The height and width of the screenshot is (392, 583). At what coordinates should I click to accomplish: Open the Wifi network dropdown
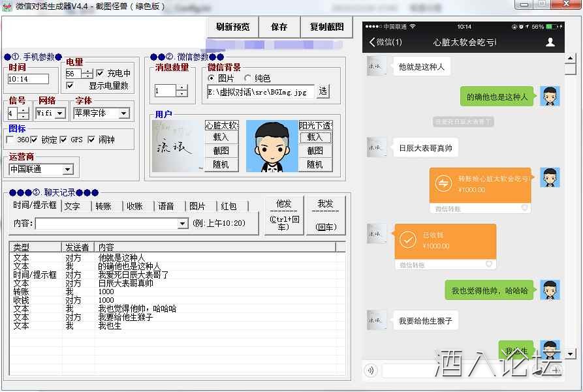coord(60,113)
